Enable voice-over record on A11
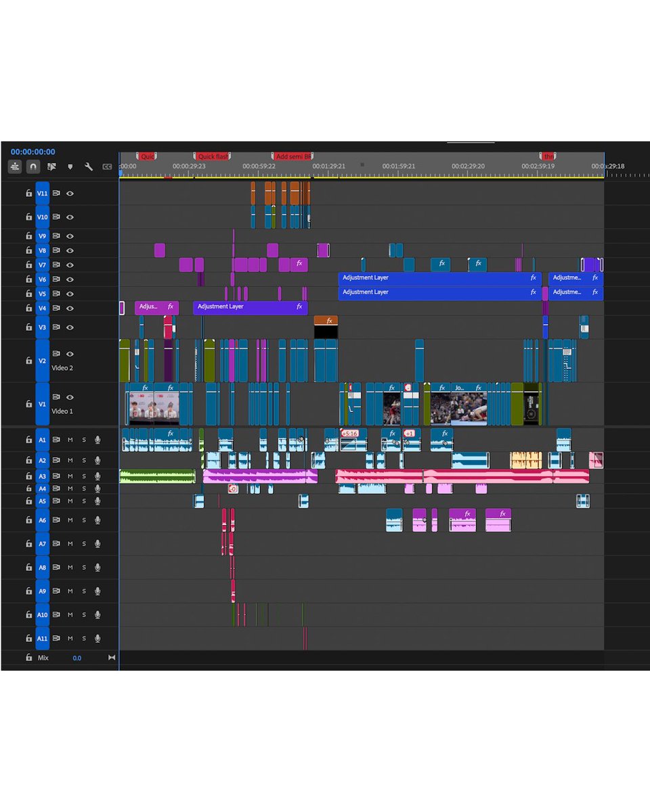This screenshot has height=812, width=650. [x=97, y=638]
